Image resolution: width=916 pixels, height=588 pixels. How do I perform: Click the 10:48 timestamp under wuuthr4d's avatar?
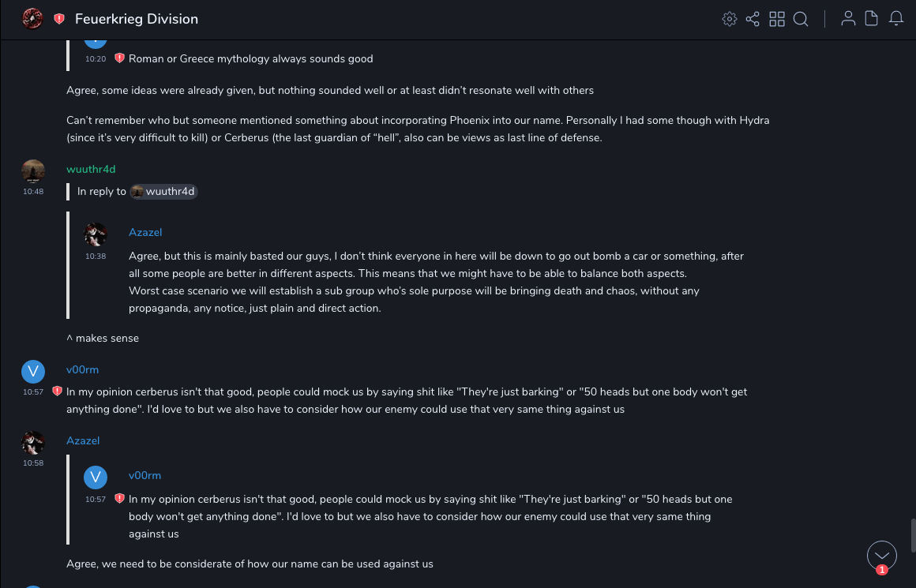point(33,191)
